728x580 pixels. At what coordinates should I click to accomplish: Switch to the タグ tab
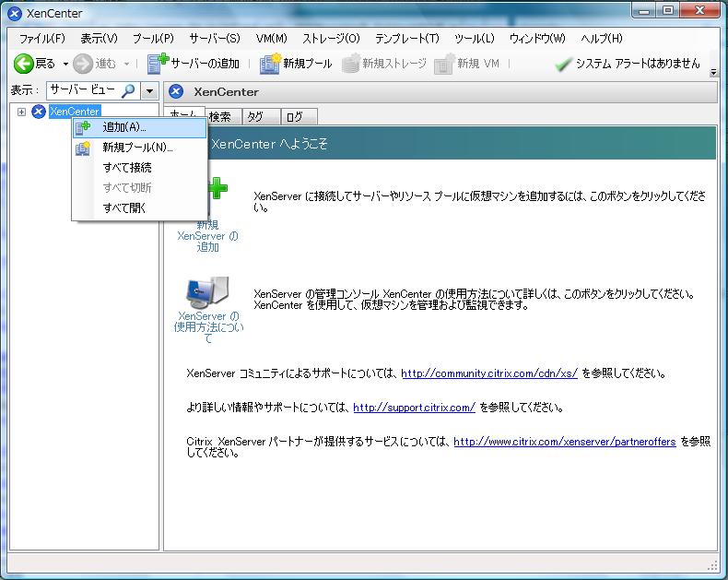262,117
